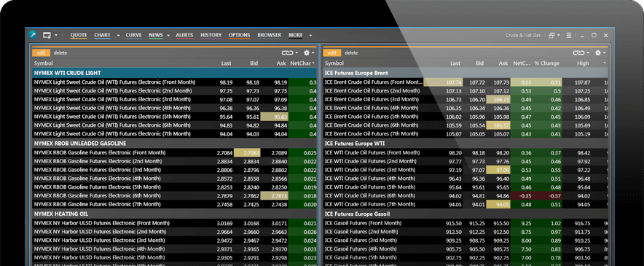This screenshot has width=644, height=266.
Task: Click highlighted bid 2.7083 cell
Action: coord(247,152)
